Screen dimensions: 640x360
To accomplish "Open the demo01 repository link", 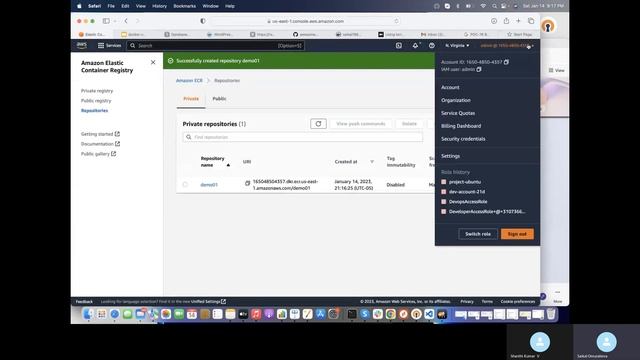I will click(x=209, y=185).
